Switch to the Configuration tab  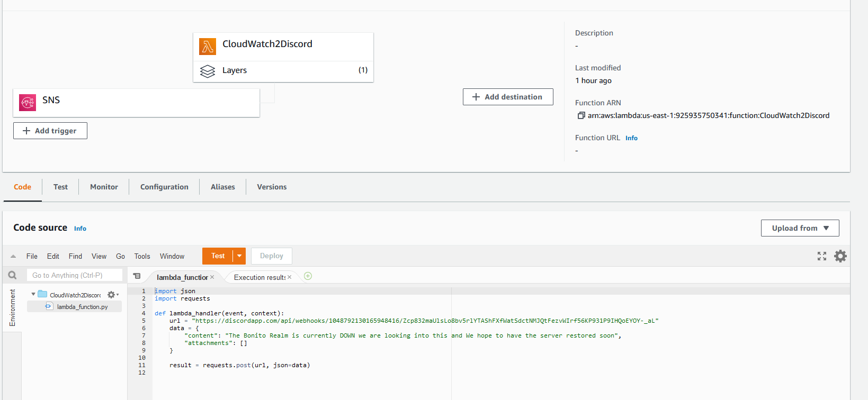(164, 187)
